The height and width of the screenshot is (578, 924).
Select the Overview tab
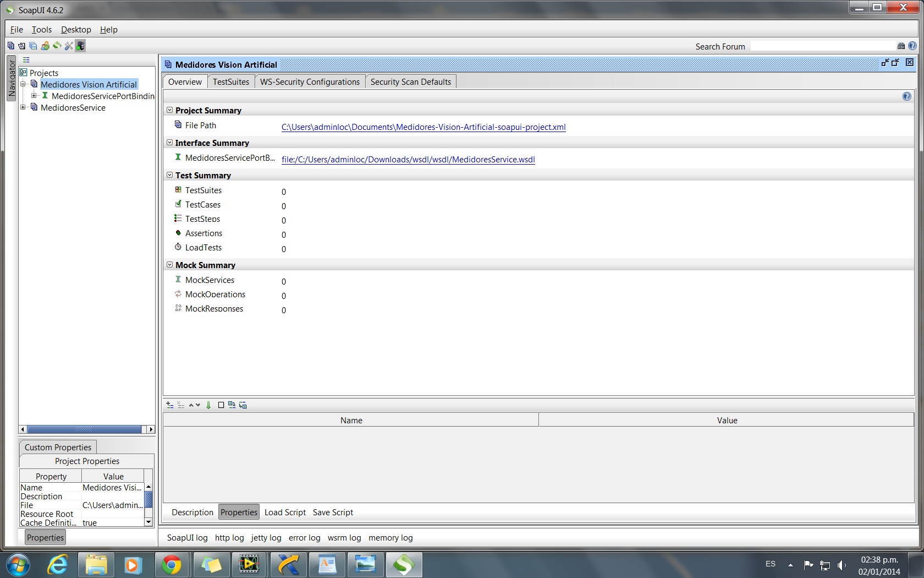(185, 81)
